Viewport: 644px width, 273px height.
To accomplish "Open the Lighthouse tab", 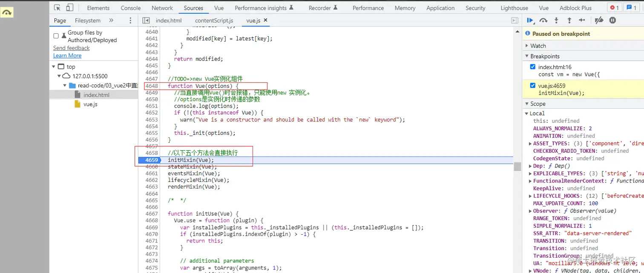I will tap(514, 8).
